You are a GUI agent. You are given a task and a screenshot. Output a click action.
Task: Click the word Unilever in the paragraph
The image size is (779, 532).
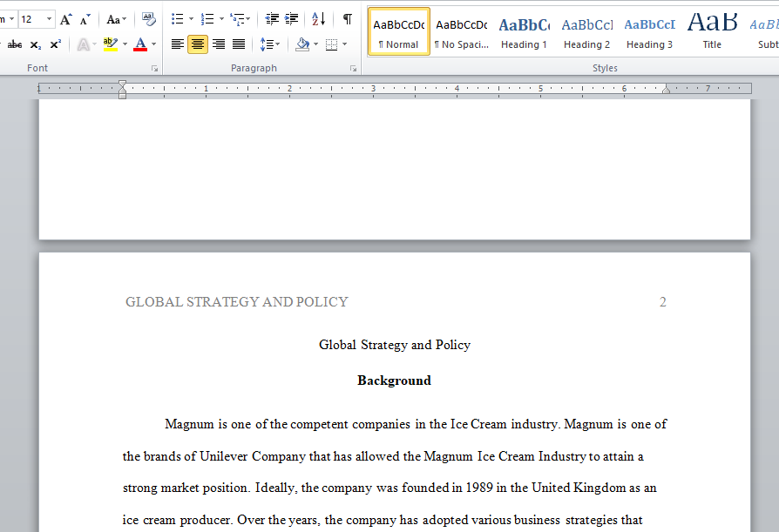click(224, 456)
